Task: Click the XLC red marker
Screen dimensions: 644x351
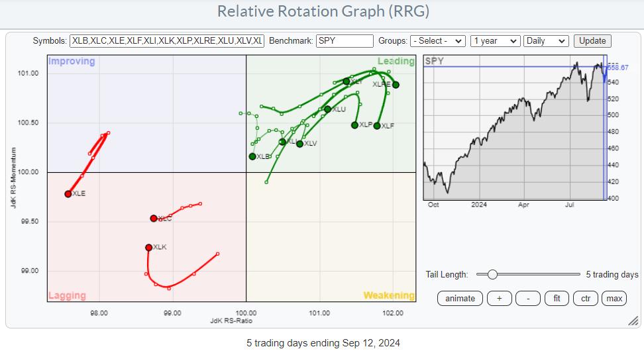Action: coord(154,219)
